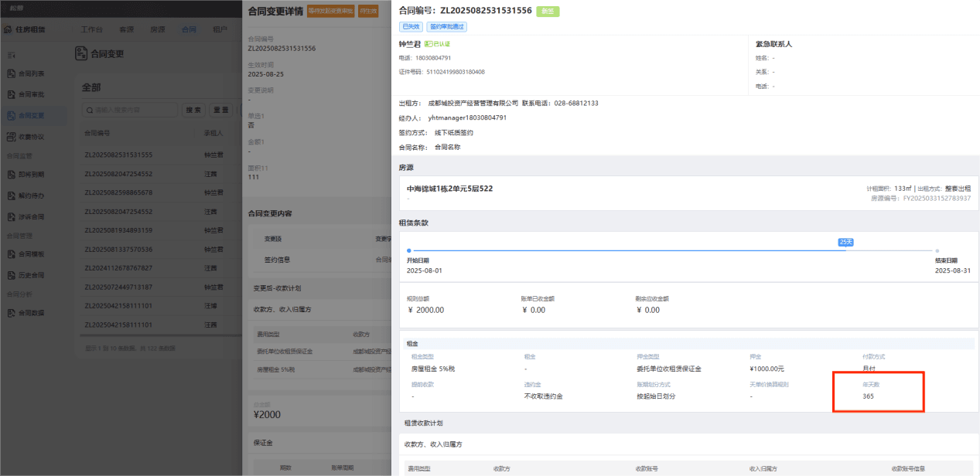Image resolution: width=980 pixels, height=476 pixels.
Task: Click the 生效时间 2025-08-25 value
Action: 265,73
